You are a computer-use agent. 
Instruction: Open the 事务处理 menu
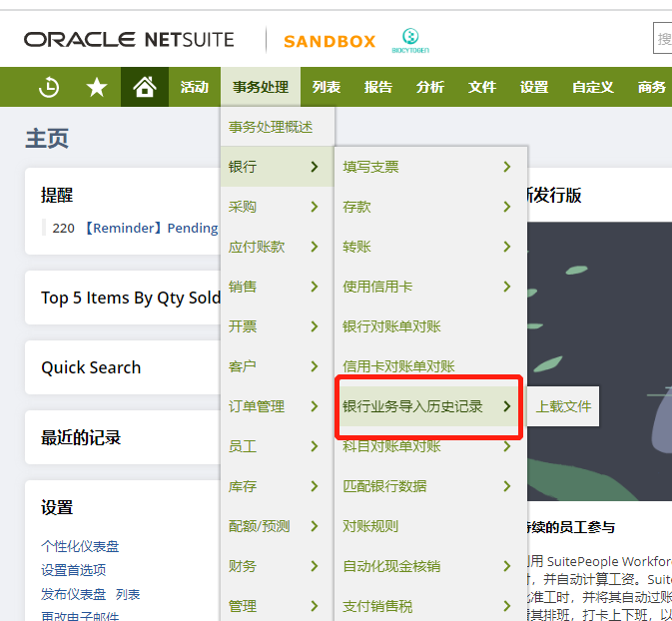coord(261,87)
